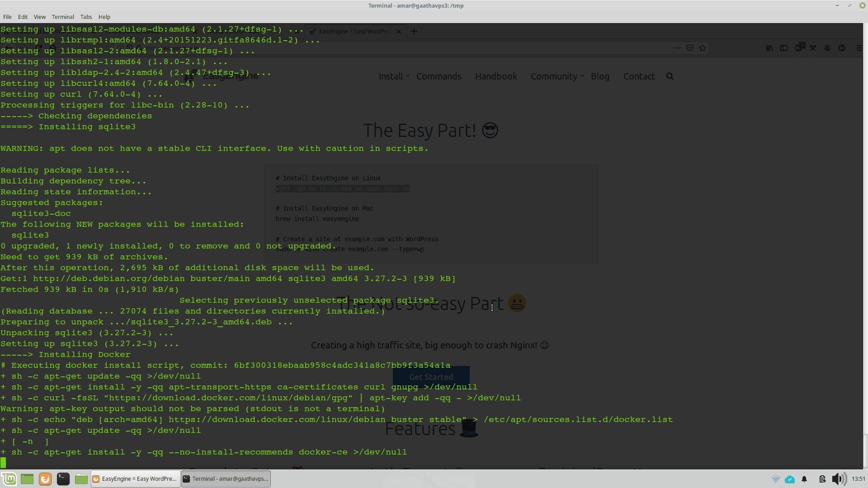Expand the Community dropdown on EasyEngine site
This screenshot has height=488, width=868.
(557, 76)
